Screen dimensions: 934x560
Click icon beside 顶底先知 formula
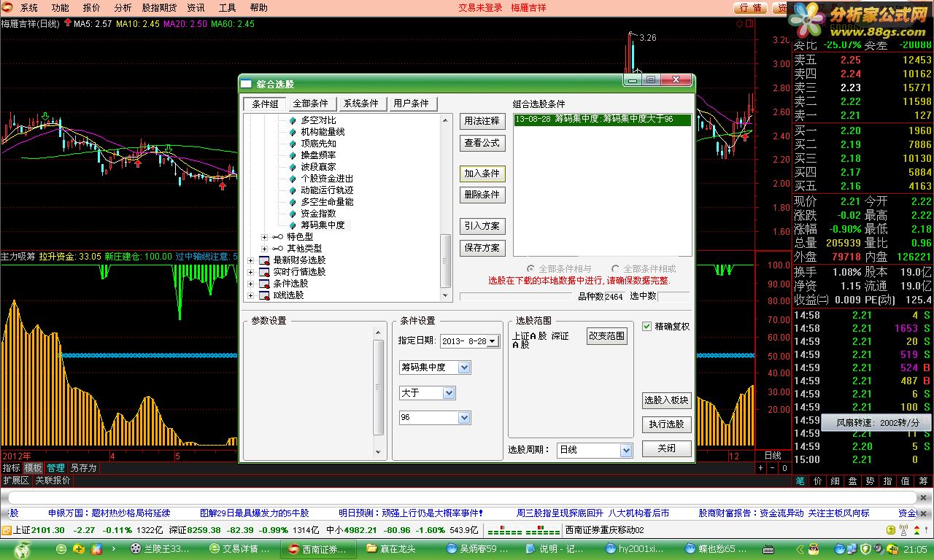294,144
